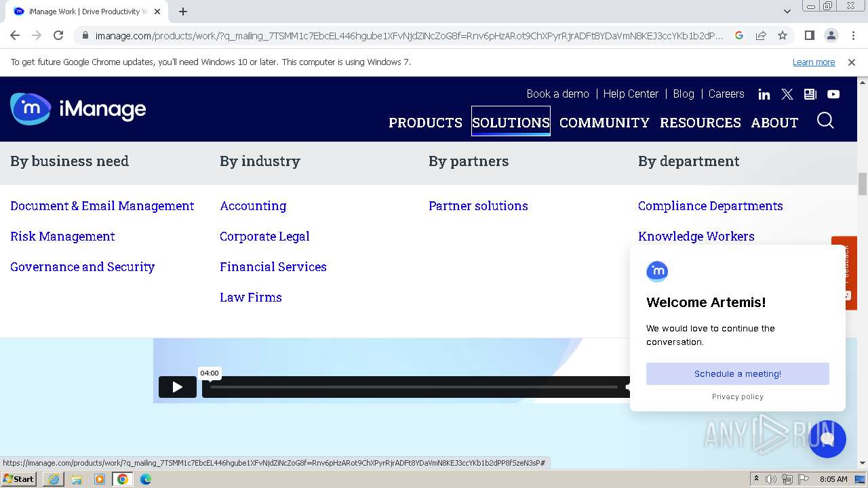Click Book a demo link
This screenshot has width=868, height=488.
557,94
